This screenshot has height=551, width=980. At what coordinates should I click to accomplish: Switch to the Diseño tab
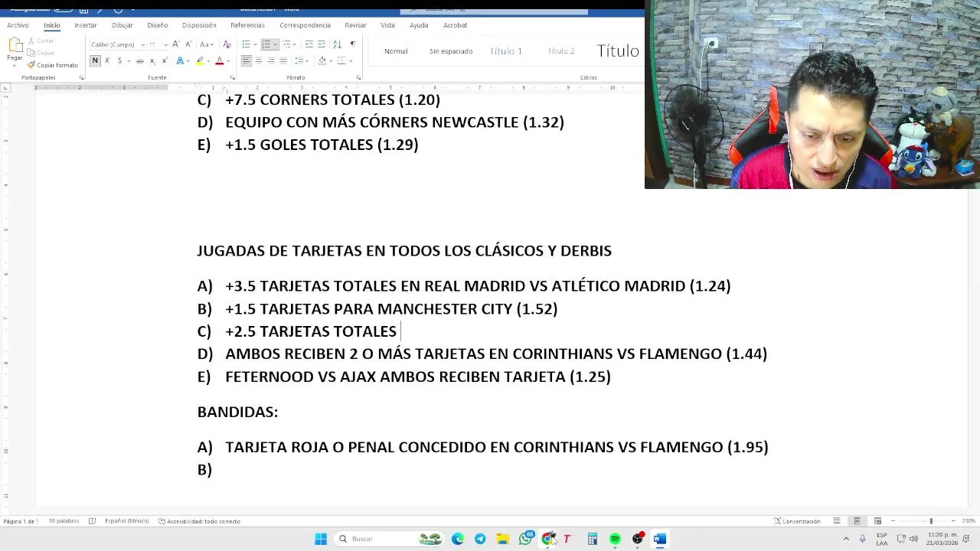coord(157,25)
